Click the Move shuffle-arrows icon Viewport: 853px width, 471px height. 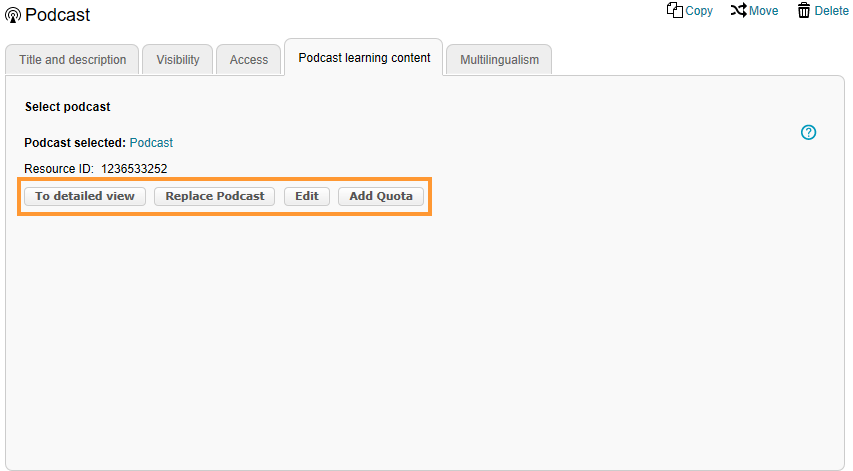[x=738, y=10]
